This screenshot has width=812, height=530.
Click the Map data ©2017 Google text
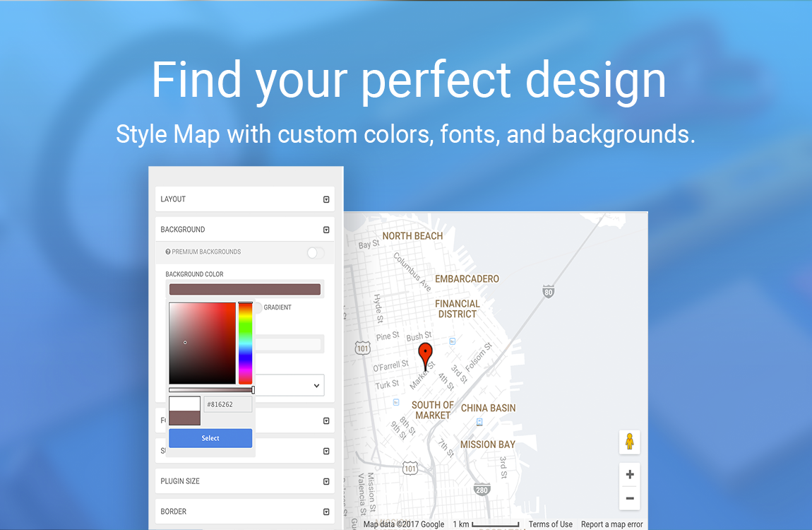coord(404,524)
